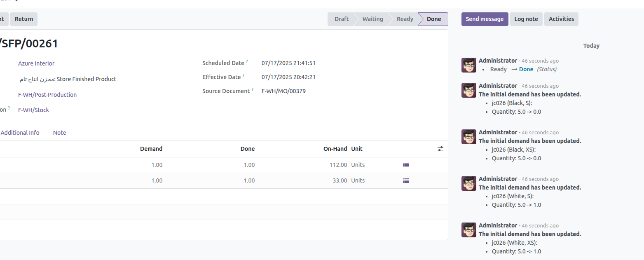Click Today date separator in chatter
Image resolution: width=644 pixels, height=260 pixels.
point(591,46)
